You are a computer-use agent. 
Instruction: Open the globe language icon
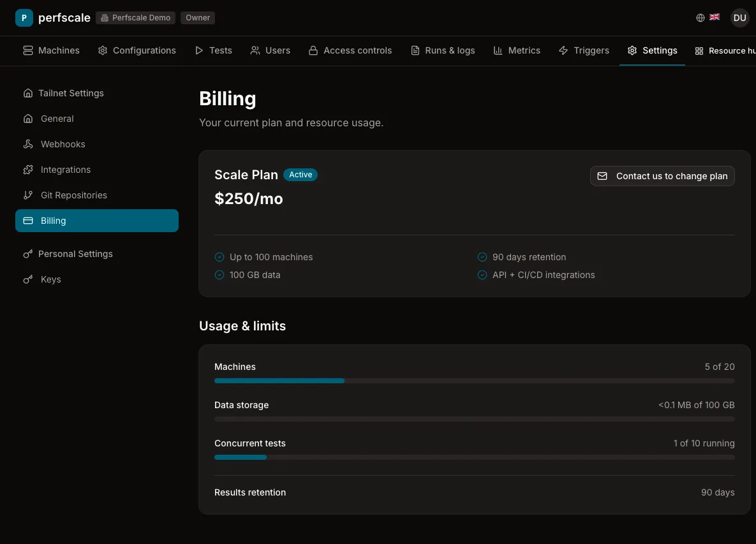coord(700,18)
